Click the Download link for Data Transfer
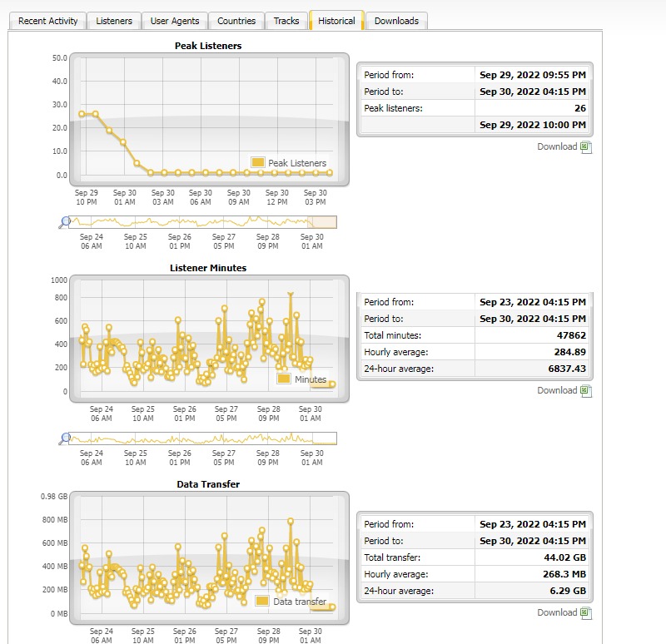Viewport: 666px width, 644px height. [557, 613]
